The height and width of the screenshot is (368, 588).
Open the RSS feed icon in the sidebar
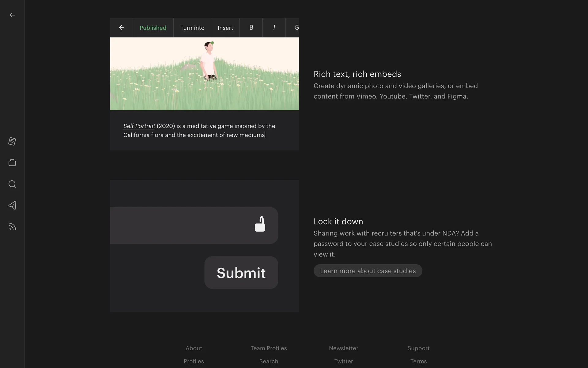click(12, 227)
